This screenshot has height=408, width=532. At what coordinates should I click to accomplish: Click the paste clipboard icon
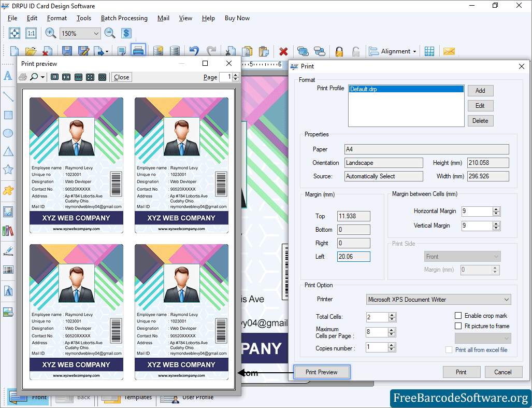263,51
